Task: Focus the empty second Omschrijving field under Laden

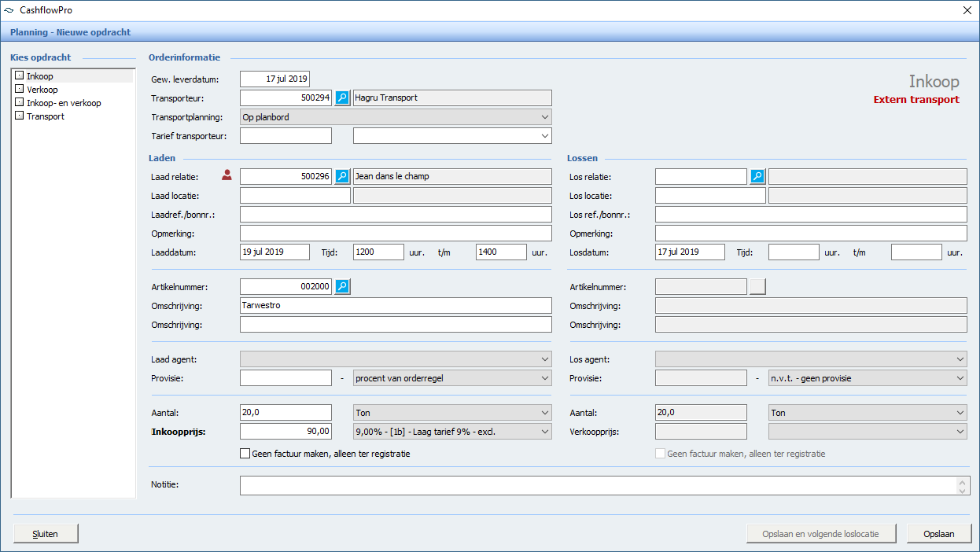Action: click(x=396, y=325)
